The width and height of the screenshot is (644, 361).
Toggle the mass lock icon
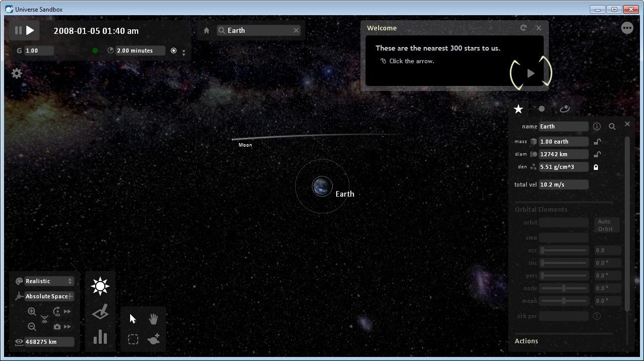pos(597,142)
